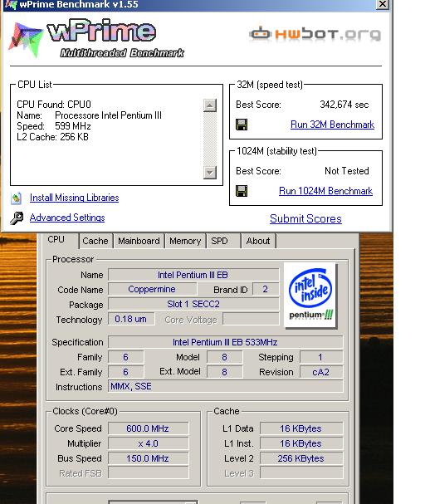Click the empty Rated FSB field
The width and height of the screenshot is (425, 504).
148,473
